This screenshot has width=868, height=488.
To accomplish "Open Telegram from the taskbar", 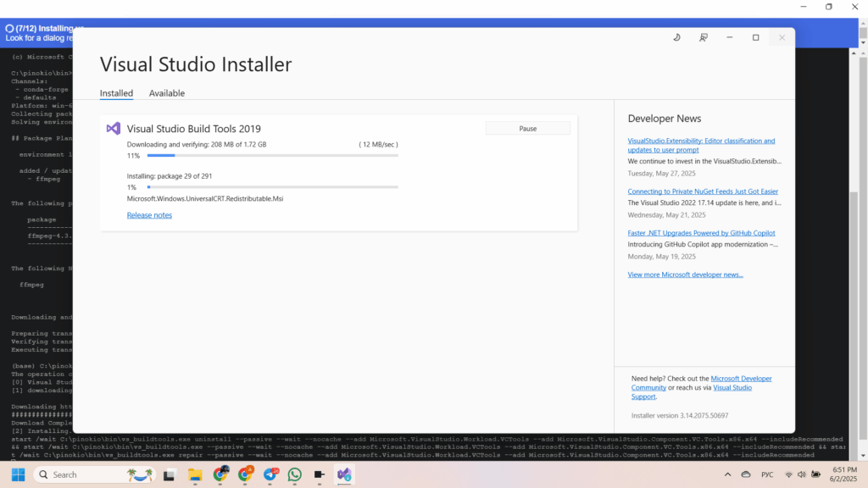I will point(270,474).
